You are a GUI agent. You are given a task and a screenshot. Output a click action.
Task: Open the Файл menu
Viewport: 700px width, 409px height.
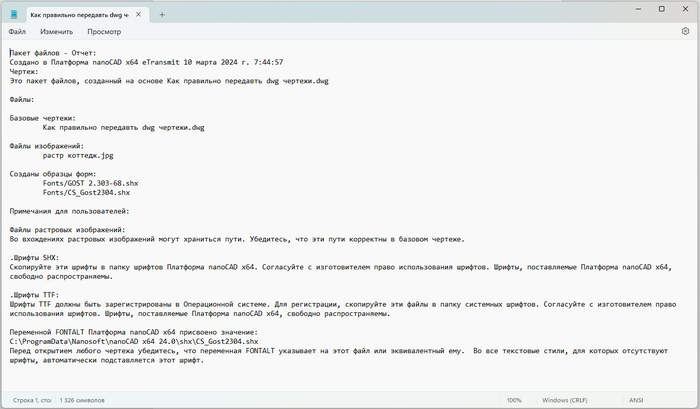(x=17, y=32)
